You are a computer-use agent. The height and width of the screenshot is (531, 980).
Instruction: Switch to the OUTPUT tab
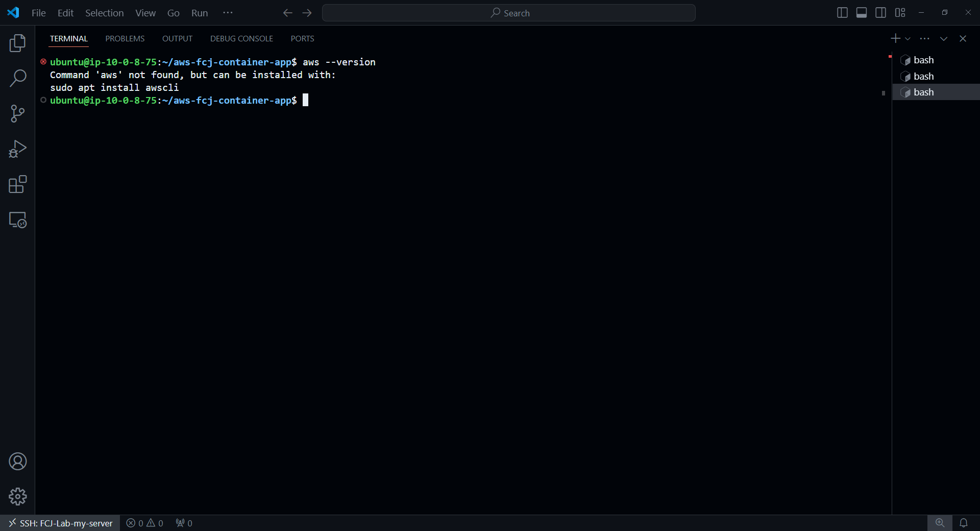pyautogui.click(x=177, y=39)
